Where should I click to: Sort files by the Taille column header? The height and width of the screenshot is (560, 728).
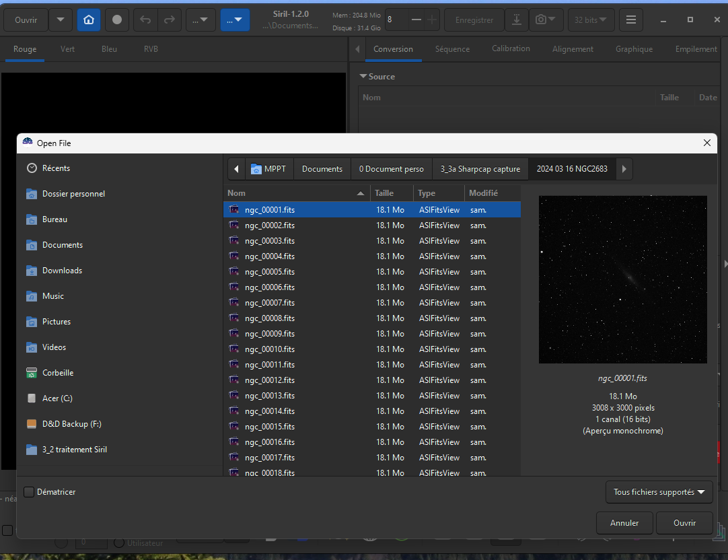392,193
